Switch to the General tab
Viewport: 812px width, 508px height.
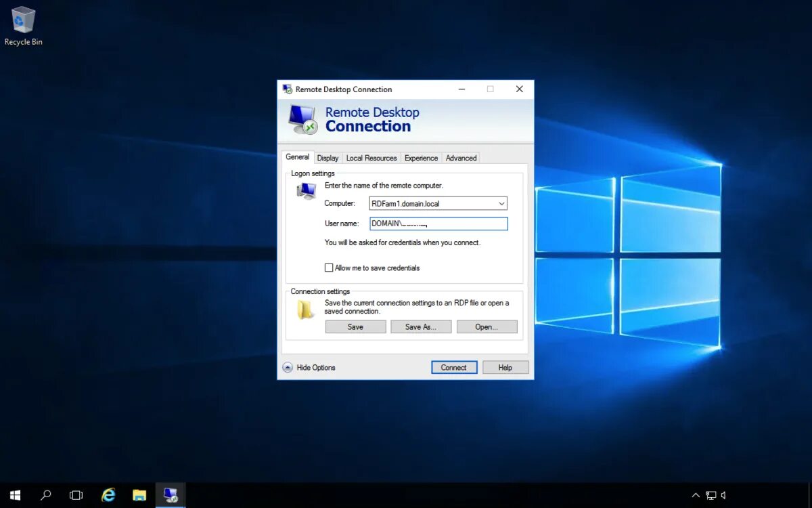pyautogui.click(x=298, y=156)
